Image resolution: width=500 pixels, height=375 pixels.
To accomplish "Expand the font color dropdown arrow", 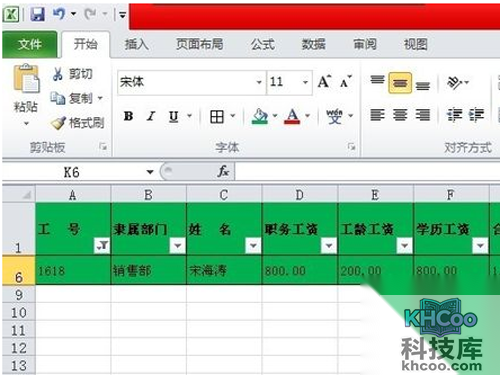I will (307, 116).
